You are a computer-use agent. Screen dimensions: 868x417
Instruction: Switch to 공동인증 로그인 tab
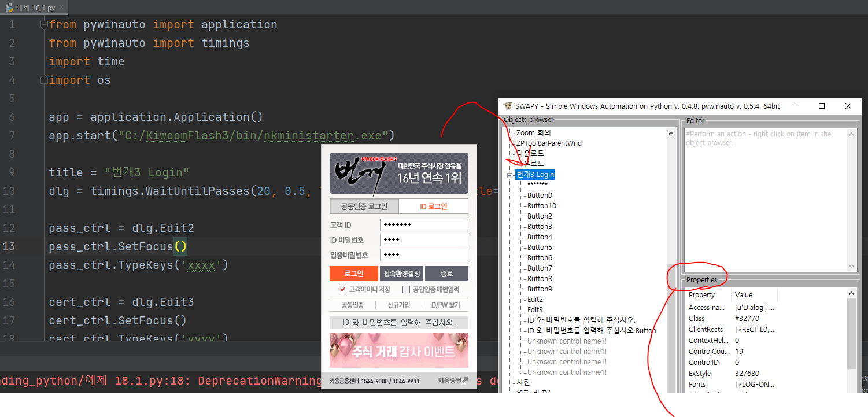(x=364, y=206)
